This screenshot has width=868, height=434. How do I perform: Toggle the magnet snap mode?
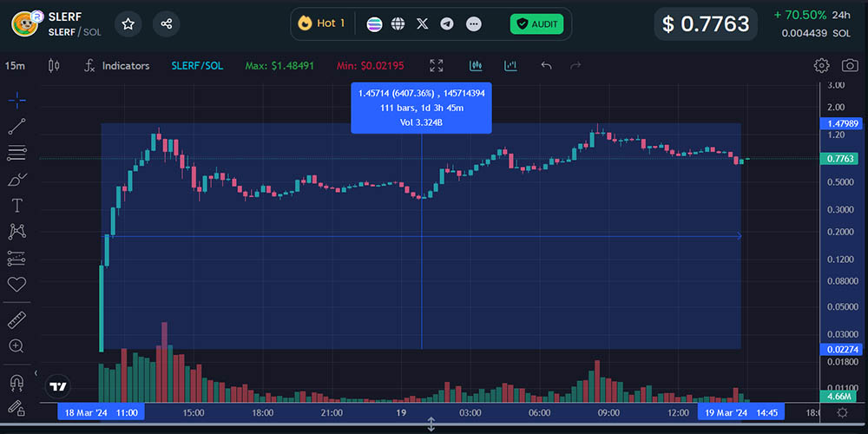16,381
